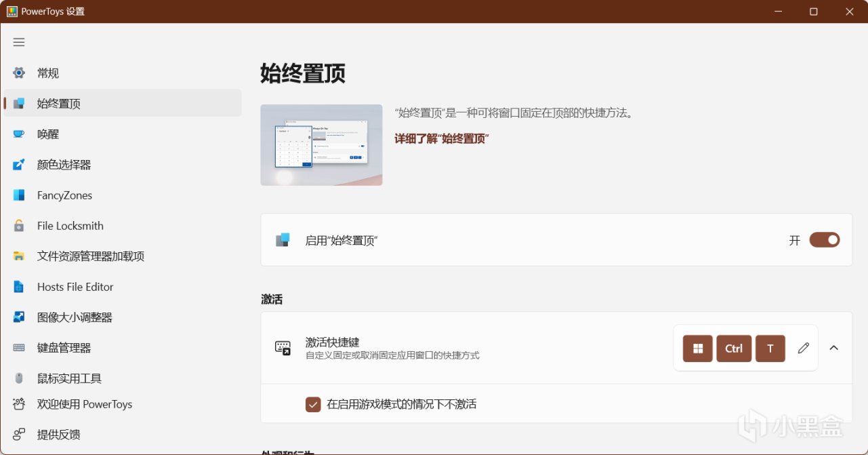
Task: Click the File Locksmith padlock icon
Action: point(19,226)
